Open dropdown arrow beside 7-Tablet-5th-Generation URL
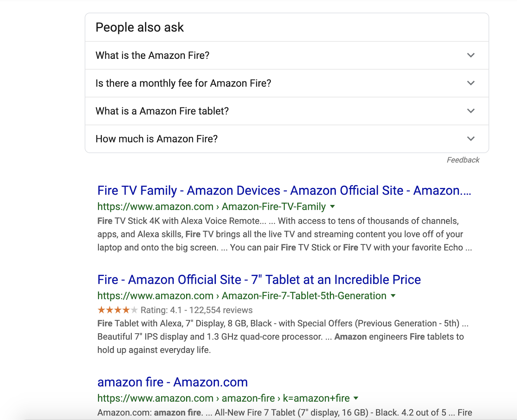This screenshot has height=420, width=517. coord(393,296)
